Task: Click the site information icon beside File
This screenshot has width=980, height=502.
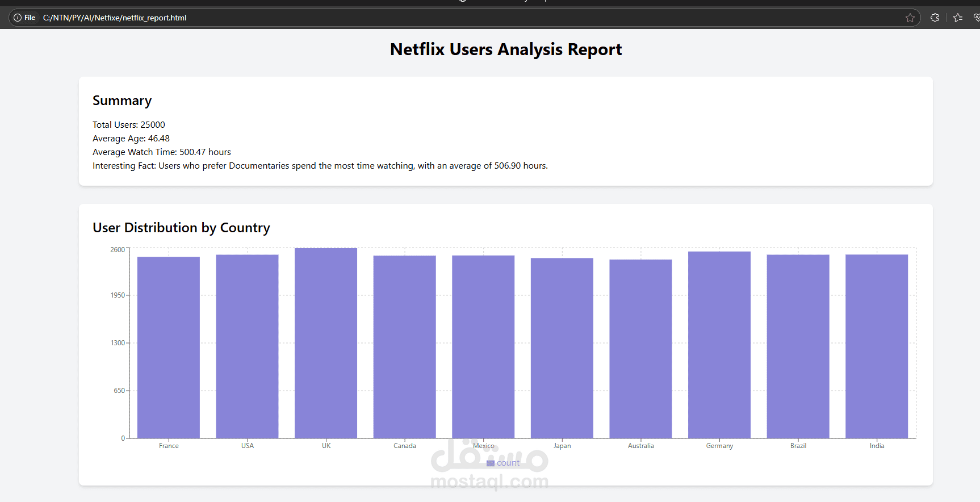Action: [x=18, y=18]
